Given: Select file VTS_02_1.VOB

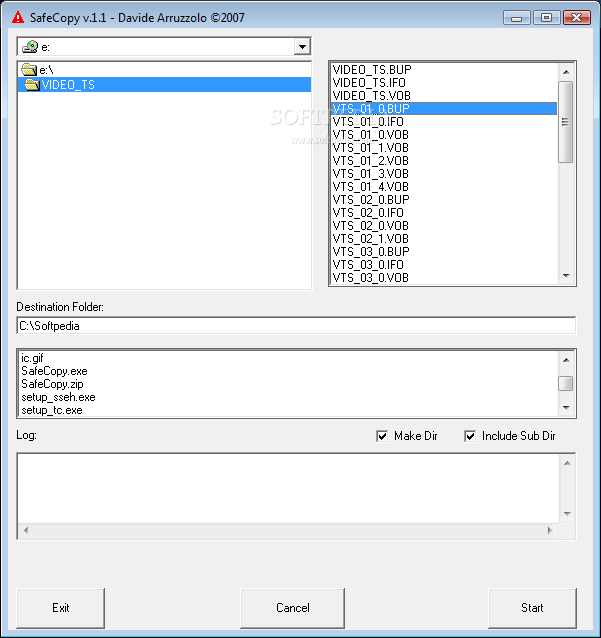Looking at the screenshot, I should 444,239.
